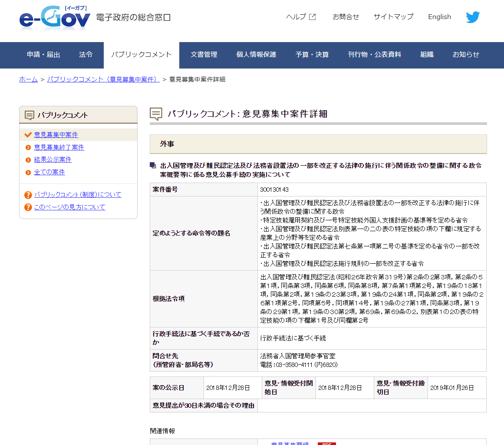Go to the 予算・決算 tab
Screen dimensions: 504x445
(x=312, y=55)
